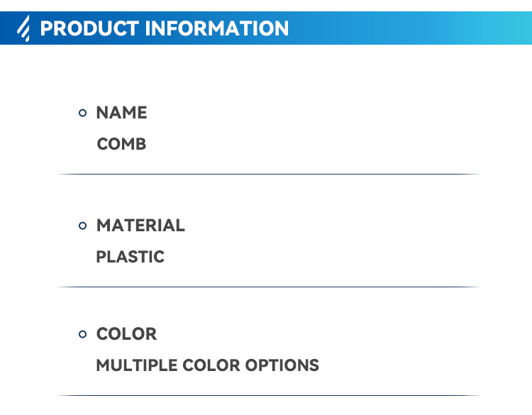Select the NAME heading label
The image size is (532, 415).
tap(121, 113)
